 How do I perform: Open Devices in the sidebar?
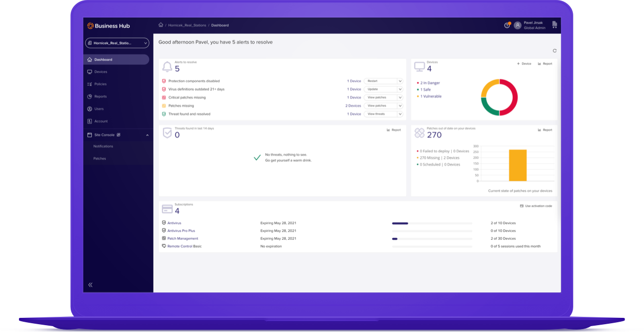pyautogui.click(x=101, y=72)
